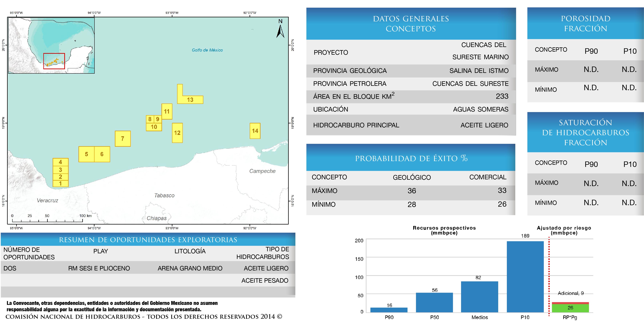The width and height of the screenshot is (644, 322).
Task: Select block 3 on the map
Action: [x=60, y=170]
